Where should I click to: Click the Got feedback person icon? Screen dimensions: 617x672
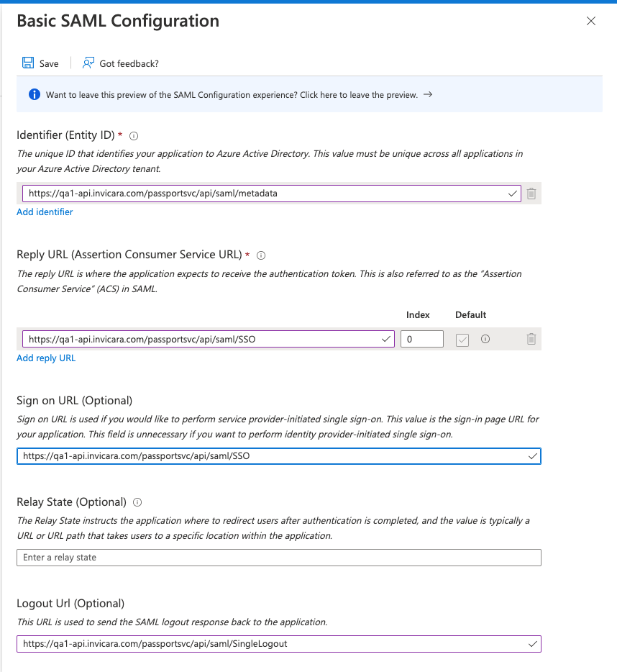[x=88, y=63]
